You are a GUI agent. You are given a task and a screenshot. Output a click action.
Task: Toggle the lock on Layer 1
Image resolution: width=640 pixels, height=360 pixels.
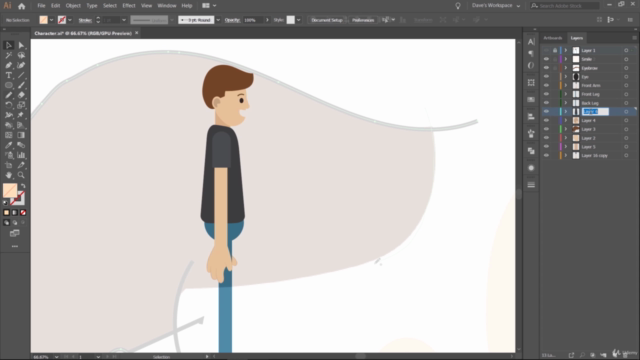(555, 50)
